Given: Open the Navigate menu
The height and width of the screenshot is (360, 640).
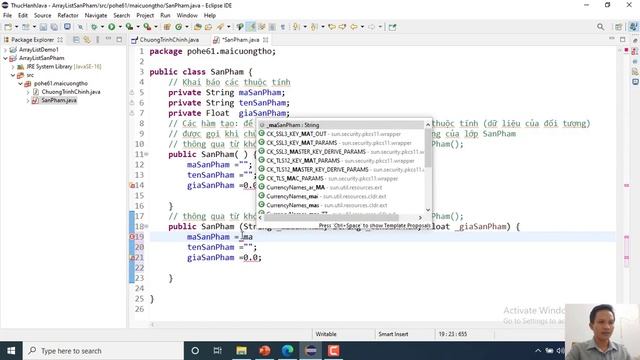Looking at the screenshot, I should click(96, 16).
